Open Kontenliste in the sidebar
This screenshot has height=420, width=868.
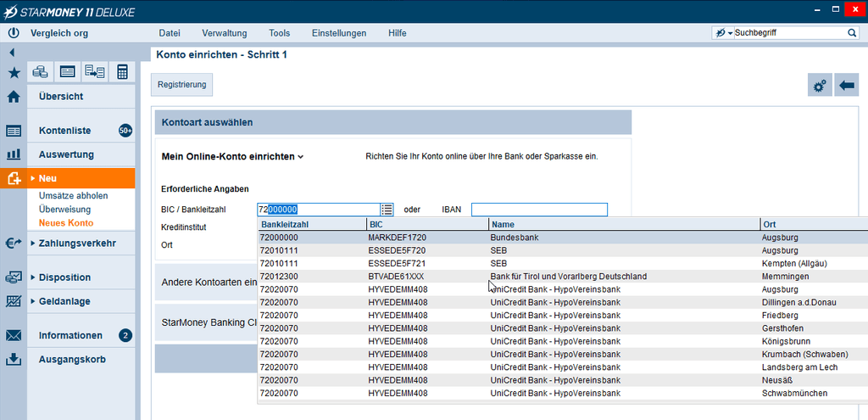[x=81, y=131]
